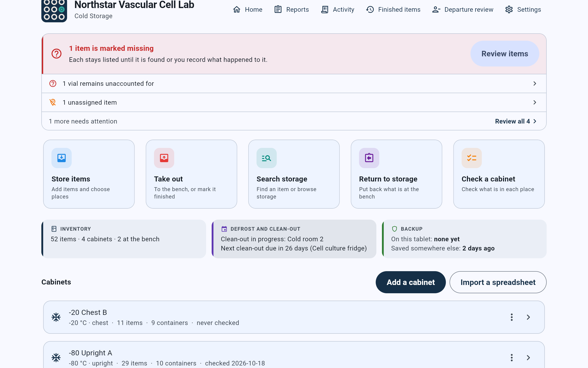The width and height of the screenshot is (588, 368).
Task: Open the Finished items nav item
Action: pos(393,9)
